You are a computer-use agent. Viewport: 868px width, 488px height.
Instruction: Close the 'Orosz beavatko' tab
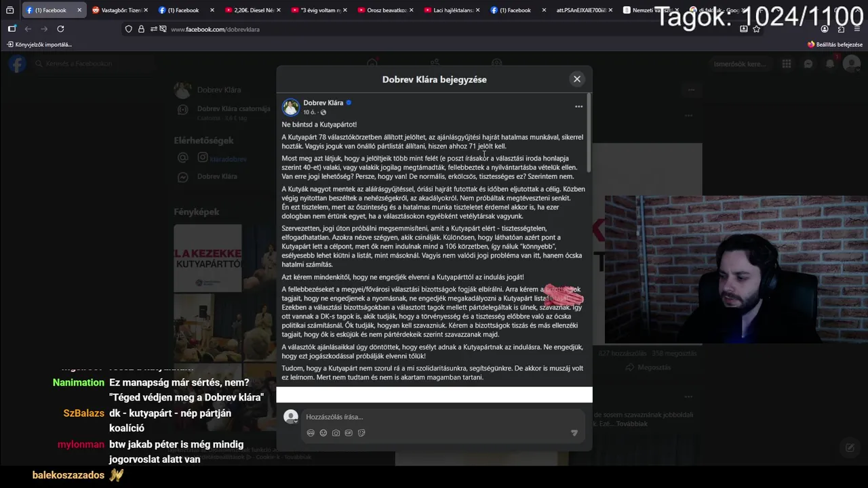pos(412,10)
